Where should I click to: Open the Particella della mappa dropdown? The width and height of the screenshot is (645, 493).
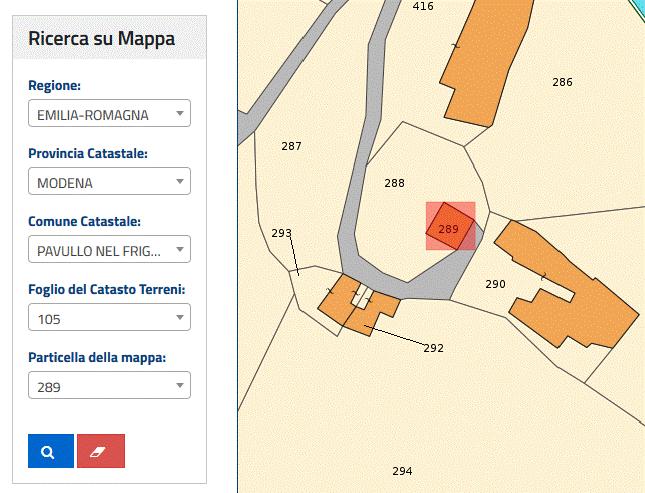108,385
